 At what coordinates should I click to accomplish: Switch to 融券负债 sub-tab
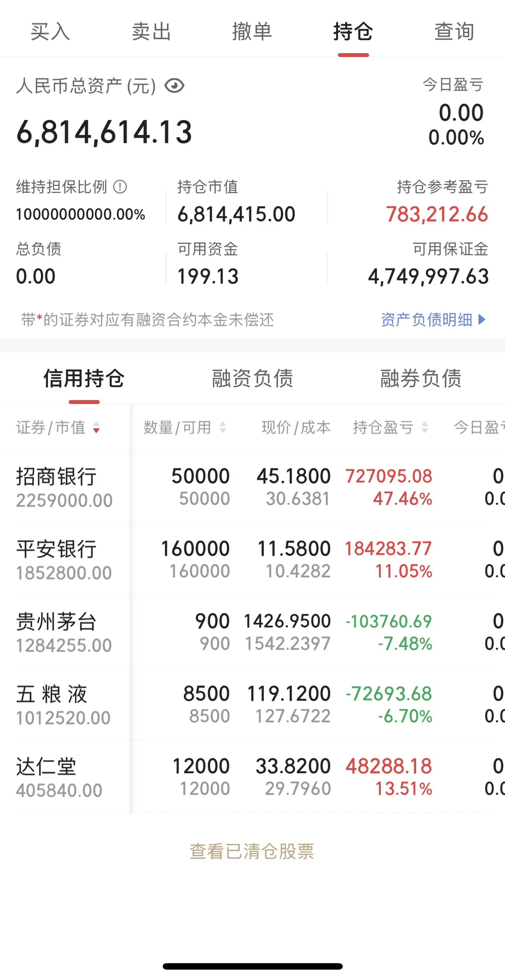[421, 379]
